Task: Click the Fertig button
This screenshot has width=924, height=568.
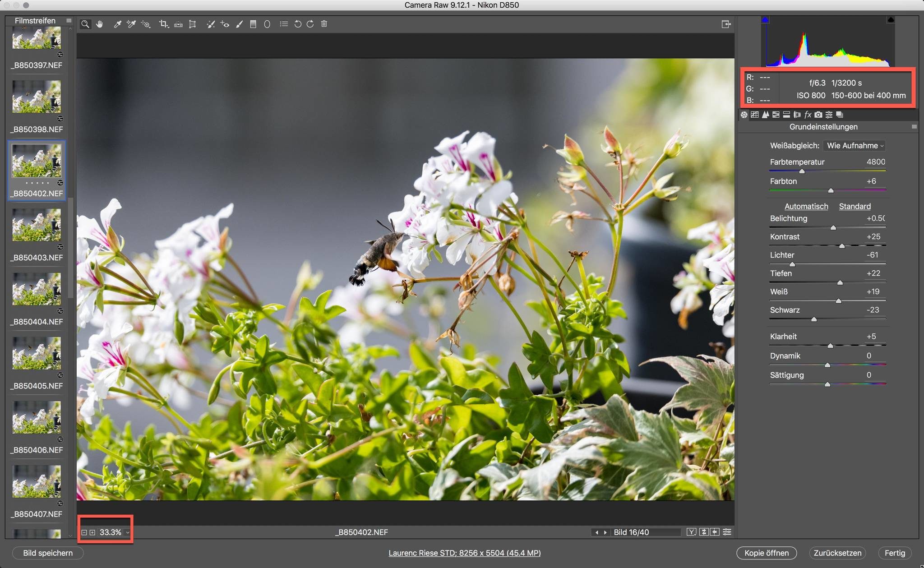Action: (x=895, y=553)
